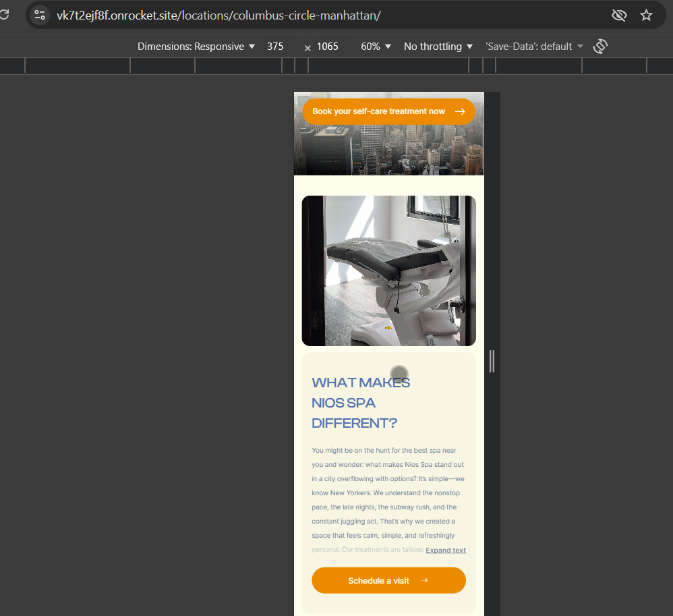Click the address bar URL
Image resolution: width=673 pixels, height=616 pixels.
[x=219, y=16]
